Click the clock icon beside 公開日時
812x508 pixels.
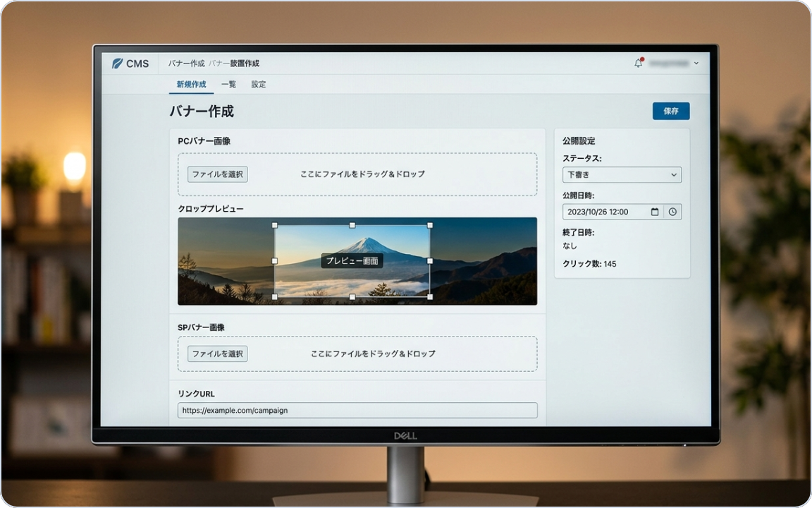(x=672, y=212)
